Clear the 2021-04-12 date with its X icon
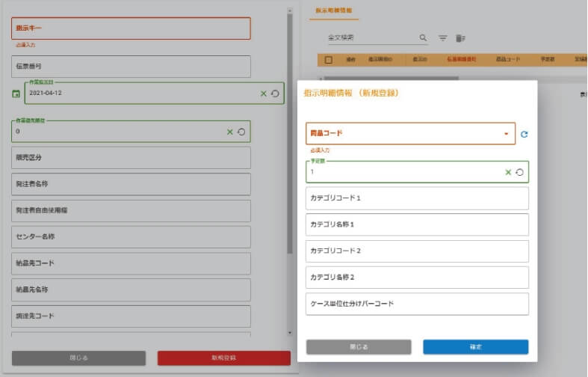 [263, 94]
